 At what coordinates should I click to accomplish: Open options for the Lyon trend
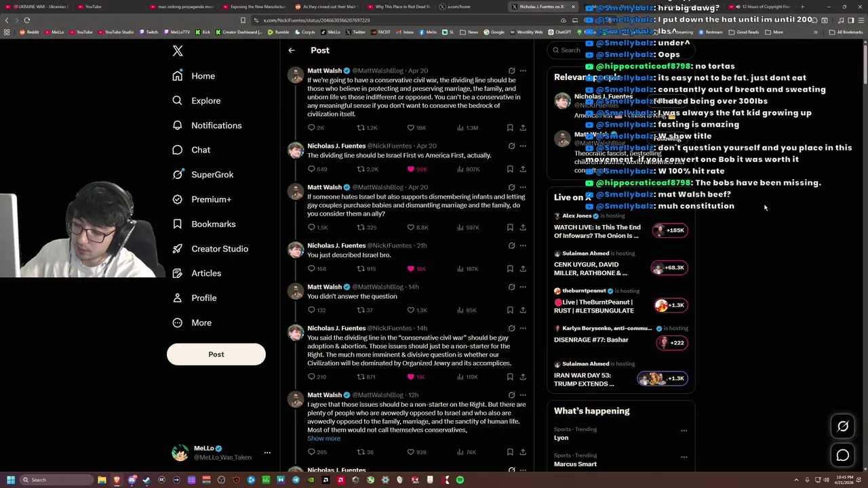[684, 430]
